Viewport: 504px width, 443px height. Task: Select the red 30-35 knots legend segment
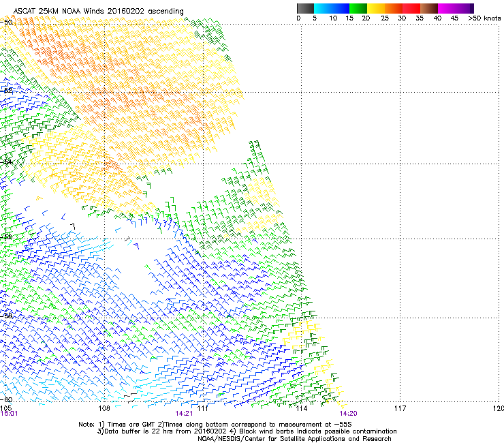click(x=411, y=8)
